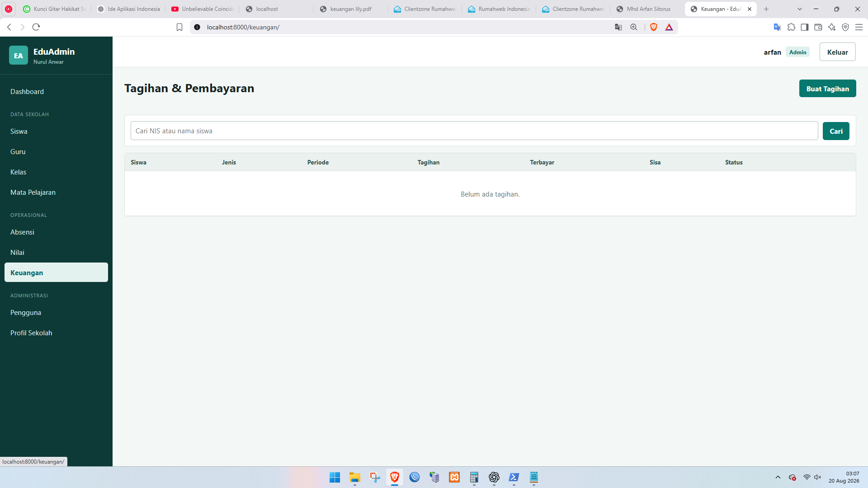Bookmark this page with the bookmark icon
The height and width of the screenshot is (488, 868).
(179, 27)
